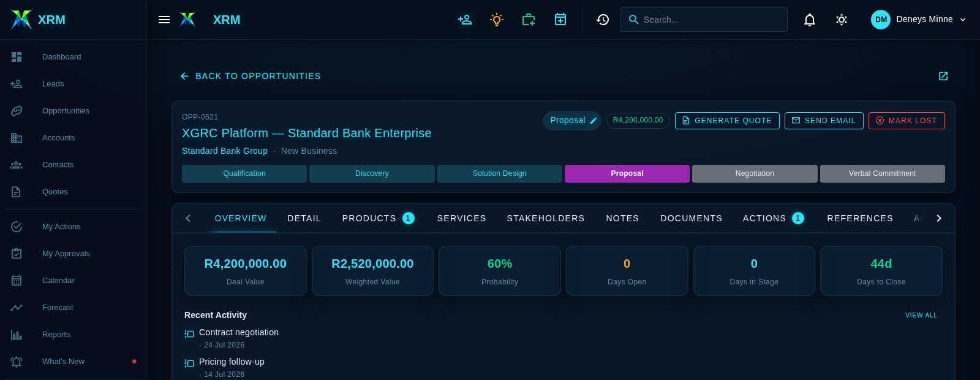Open My Actions via its checkmark icon
The width and height of the screenshot is (980, 380).
(17, 227)
